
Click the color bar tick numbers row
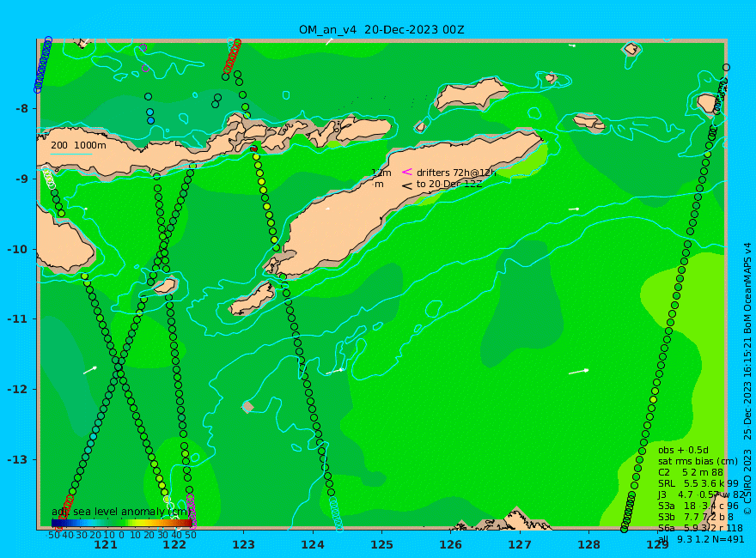(x=122, y=535)
